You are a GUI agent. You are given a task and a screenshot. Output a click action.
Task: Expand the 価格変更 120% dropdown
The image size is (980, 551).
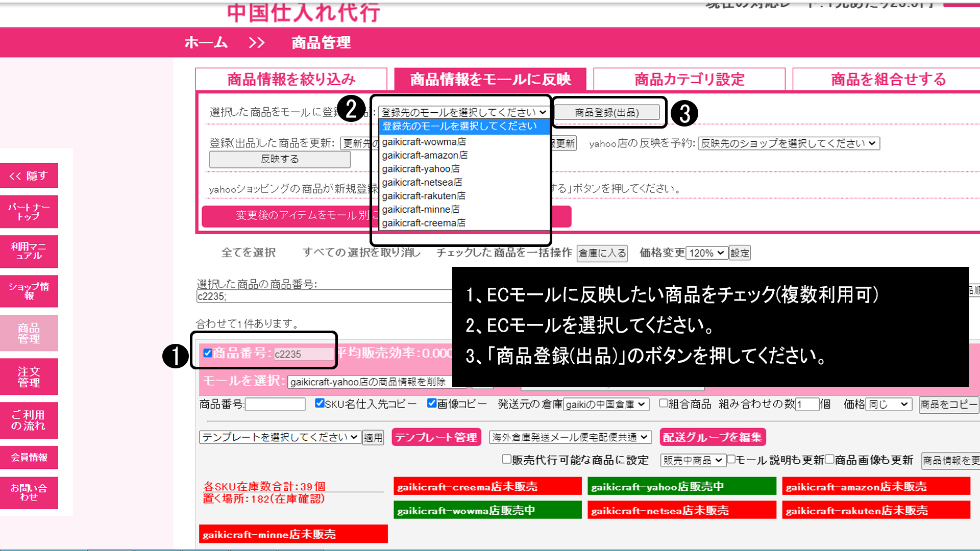pyautogui.click(x=706, y=253)
